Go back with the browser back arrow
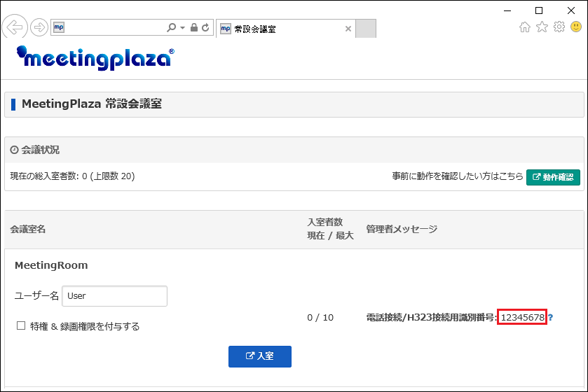The width and height of the screenshot is (588, 392). (15, 27)
